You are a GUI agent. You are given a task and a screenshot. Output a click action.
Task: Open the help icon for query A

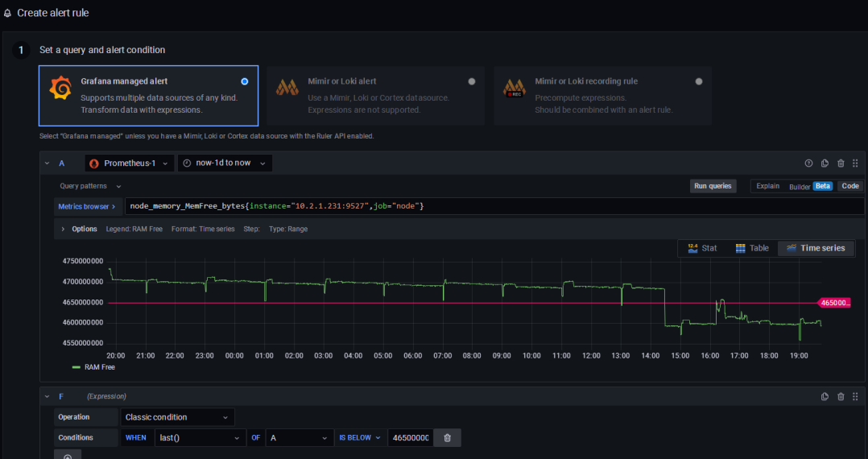point(808,163)
